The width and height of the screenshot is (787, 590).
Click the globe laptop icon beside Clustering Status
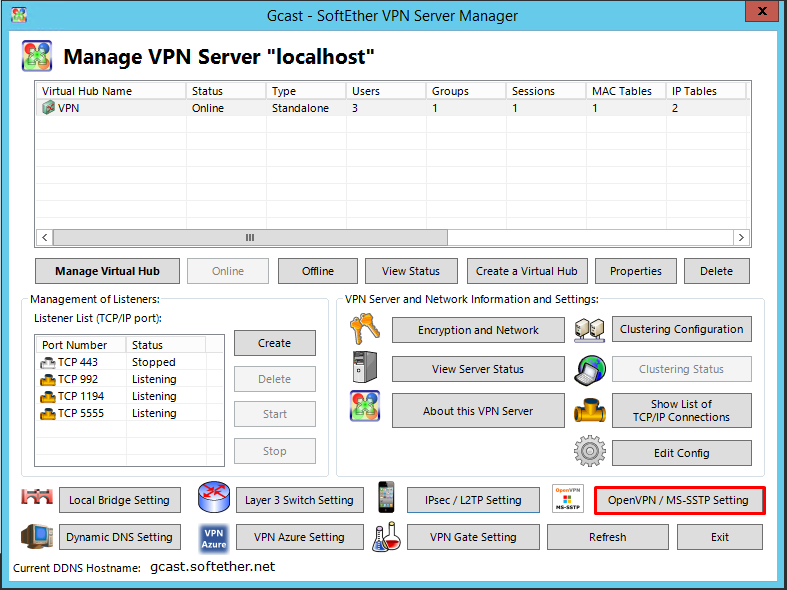point(590,370)
